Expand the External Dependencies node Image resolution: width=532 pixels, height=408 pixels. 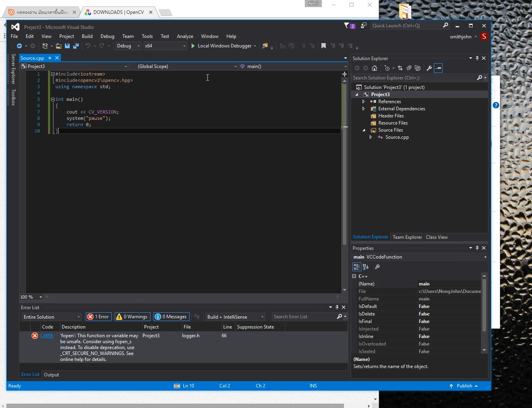[x=364, y=108]
